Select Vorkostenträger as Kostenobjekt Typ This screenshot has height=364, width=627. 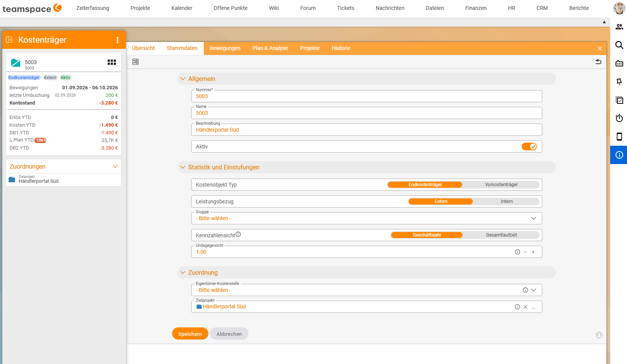point(501,185)
